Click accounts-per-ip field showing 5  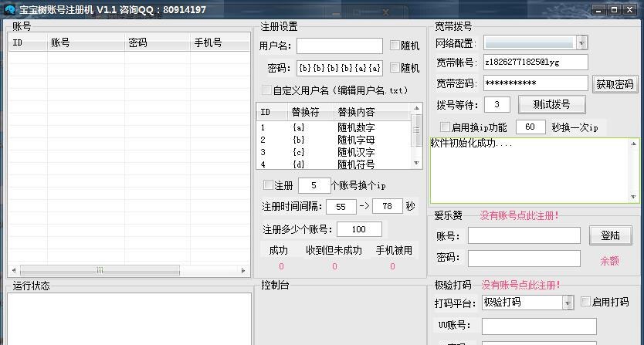click(314, 185)
